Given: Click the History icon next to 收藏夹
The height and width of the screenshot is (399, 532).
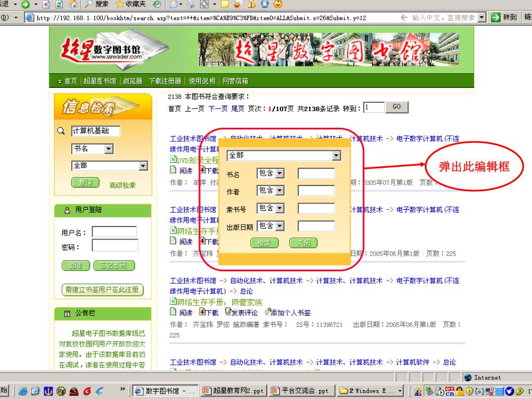Looking at the screenshot, I should 156,4.
